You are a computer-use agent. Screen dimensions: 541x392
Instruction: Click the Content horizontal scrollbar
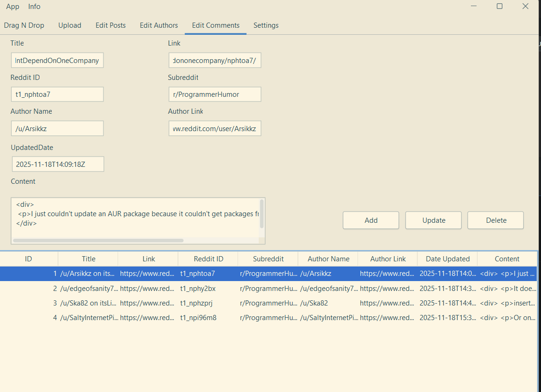point(98,240)
